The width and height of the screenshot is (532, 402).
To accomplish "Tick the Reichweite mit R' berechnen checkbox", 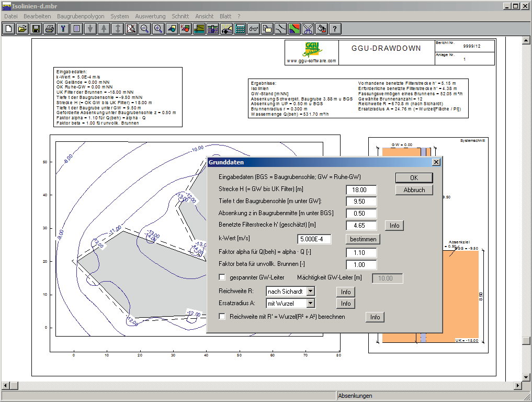I will (x=222, y=317).
